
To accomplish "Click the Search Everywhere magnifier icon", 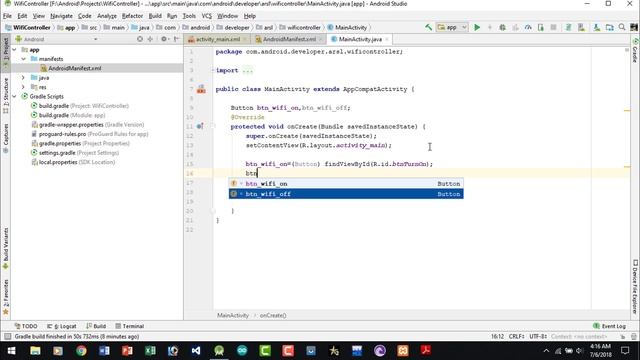I will pyautogui.click(x=622, y=27).
